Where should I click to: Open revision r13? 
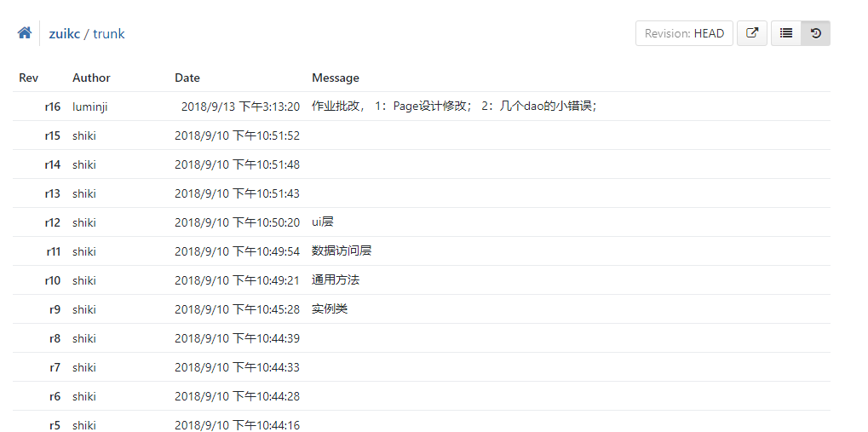[53, 193]
